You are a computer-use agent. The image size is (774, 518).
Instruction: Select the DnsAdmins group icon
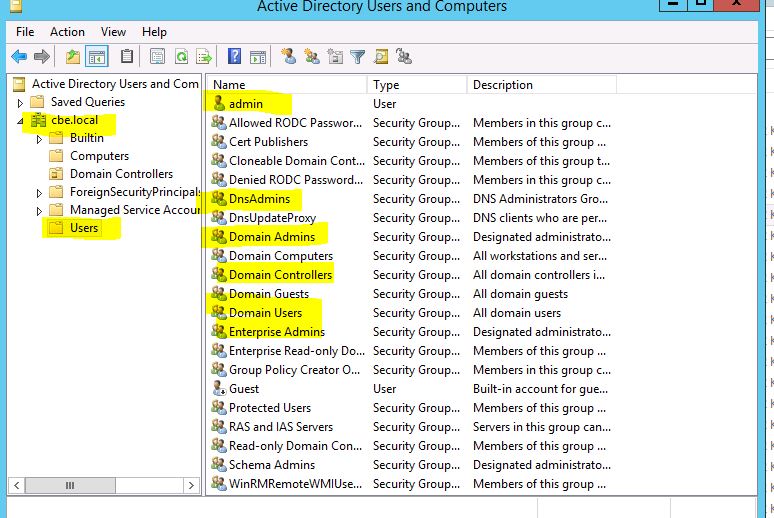point(219,199)
